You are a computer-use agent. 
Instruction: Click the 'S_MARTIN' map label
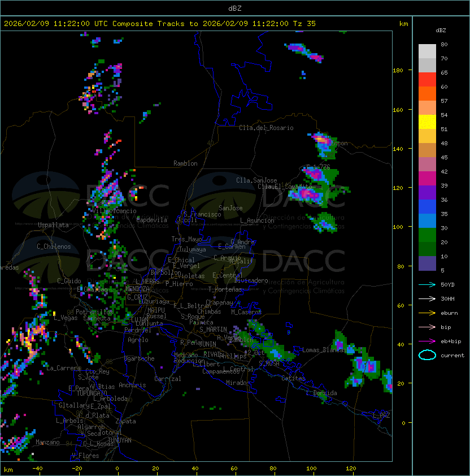(x=213, y=329)
